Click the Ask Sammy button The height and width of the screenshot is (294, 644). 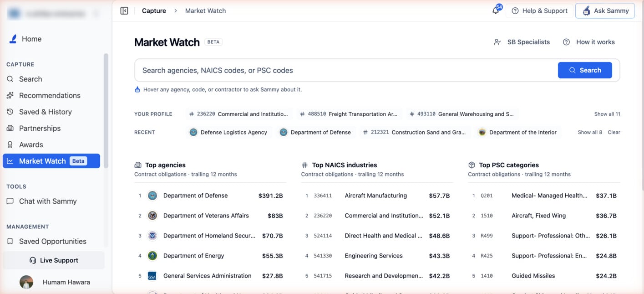[x=605, y=10]
